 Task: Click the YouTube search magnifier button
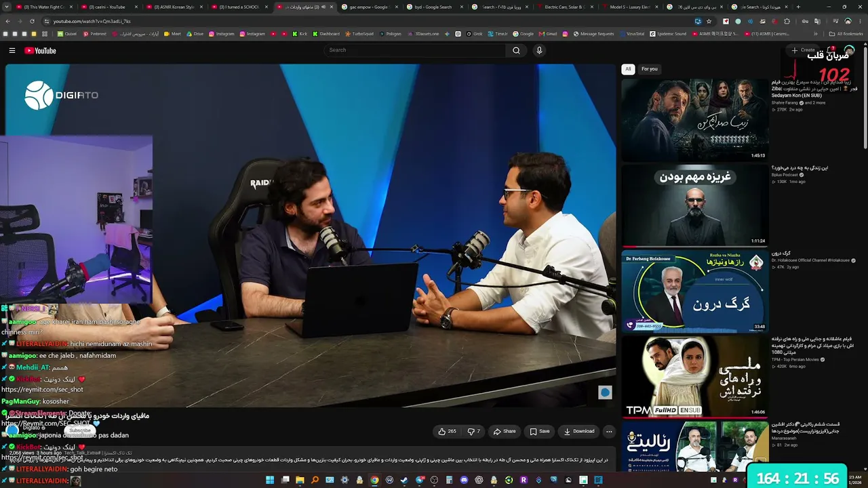(516, 50)
